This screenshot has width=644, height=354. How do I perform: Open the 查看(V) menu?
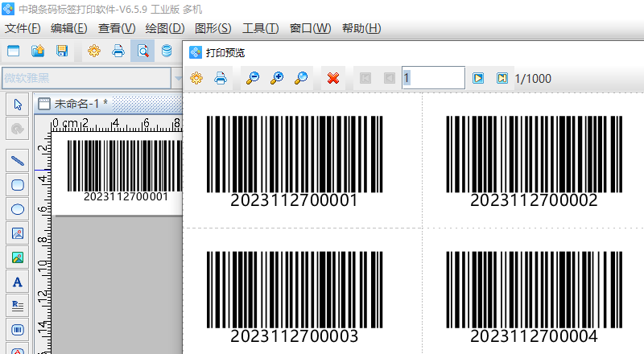click(x=117, y=28)
